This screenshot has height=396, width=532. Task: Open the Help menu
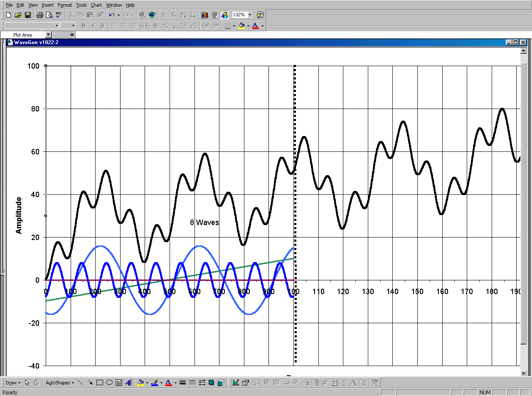131,5
